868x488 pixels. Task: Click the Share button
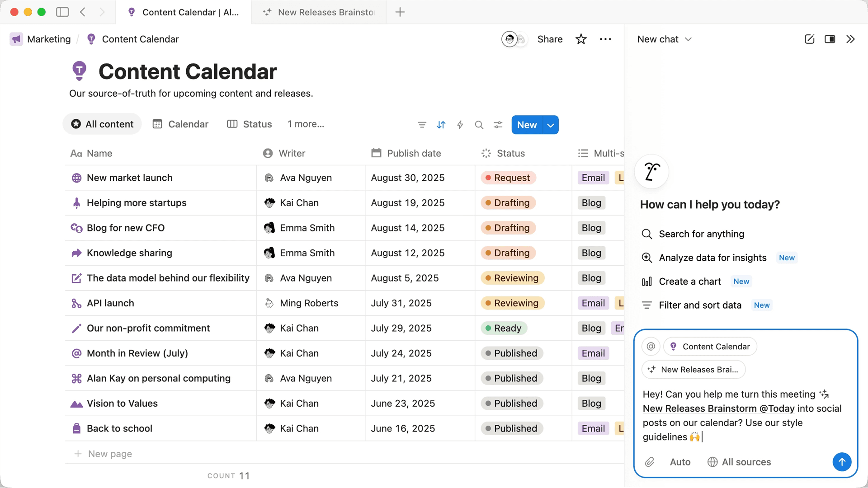pyautogui.click(x=550, y=39)
